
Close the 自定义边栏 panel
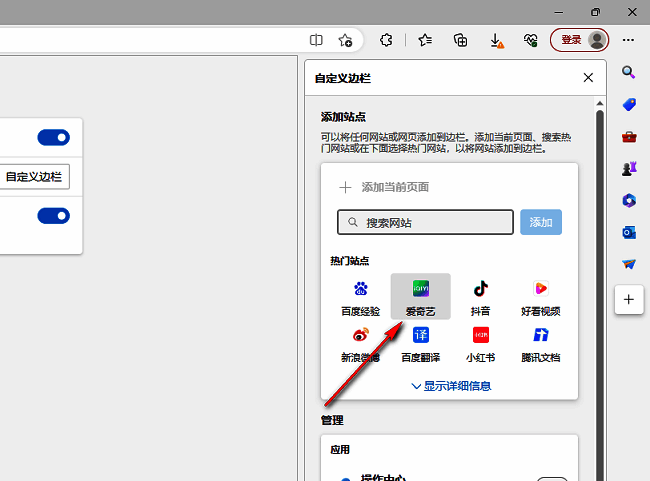pyautogui.click(x=588, y=77)
